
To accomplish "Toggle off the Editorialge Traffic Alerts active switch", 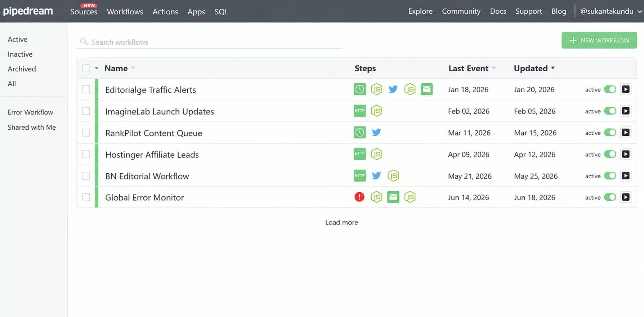I will (610, 89).
